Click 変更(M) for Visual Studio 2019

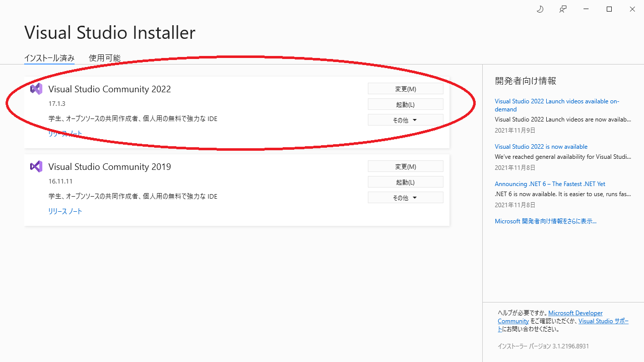(x=406, y=166)
